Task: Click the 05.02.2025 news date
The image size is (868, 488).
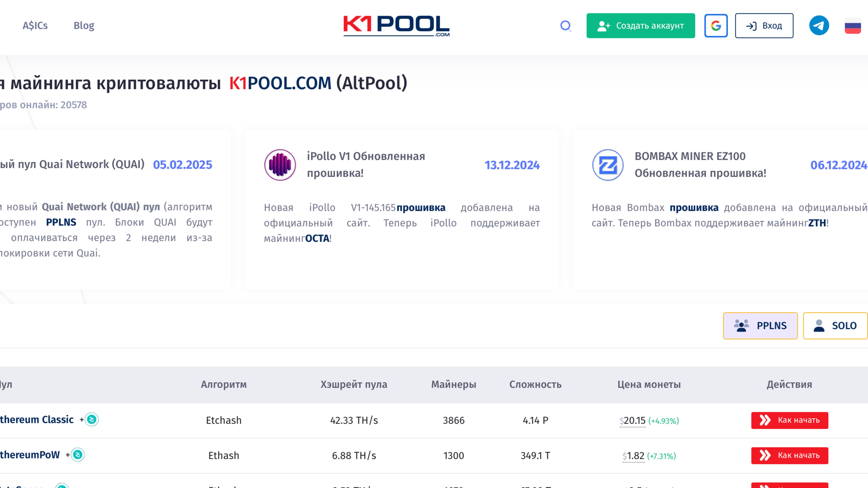Action: point(183,165)
